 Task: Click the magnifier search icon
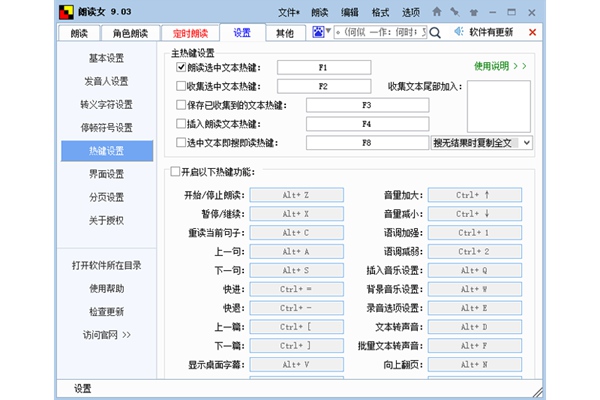(x=435, y=33)
